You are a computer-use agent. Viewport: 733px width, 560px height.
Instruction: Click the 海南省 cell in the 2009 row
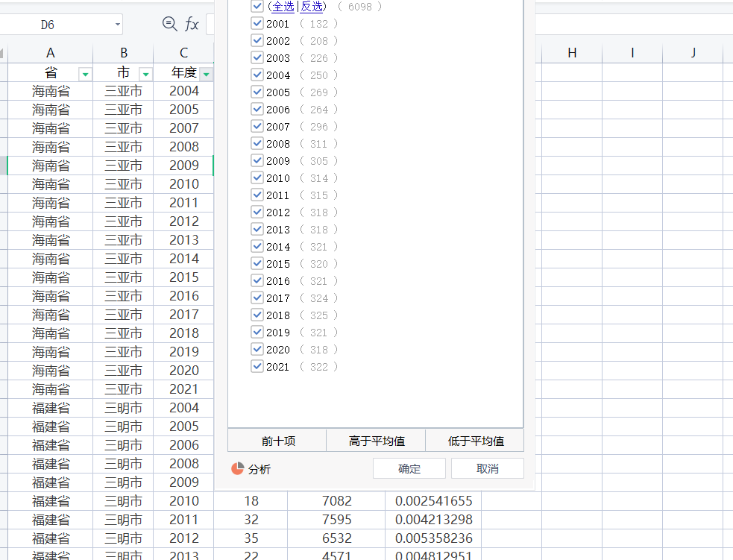tap(51, 166)
